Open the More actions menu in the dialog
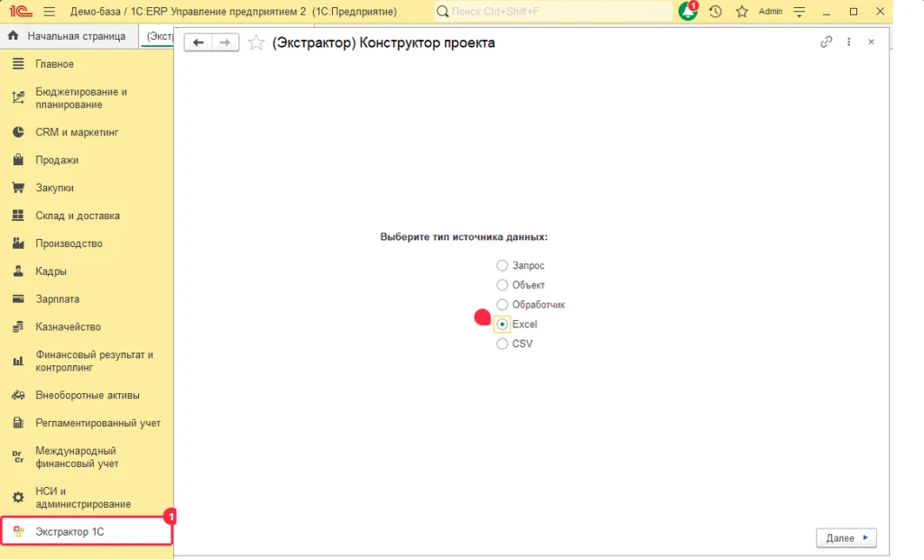924x560 pixels. [x=847, y=41]
